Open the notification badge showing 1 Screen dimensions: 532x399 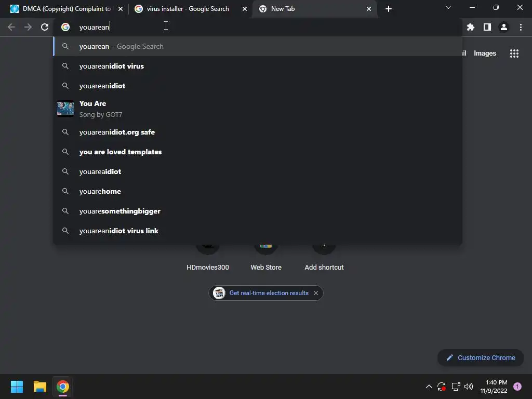point(517,387)
